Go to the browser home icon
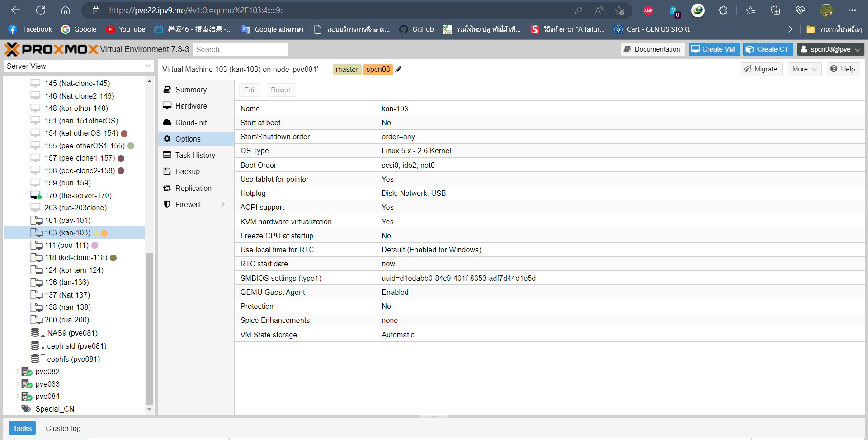 (x=66, y=10)
